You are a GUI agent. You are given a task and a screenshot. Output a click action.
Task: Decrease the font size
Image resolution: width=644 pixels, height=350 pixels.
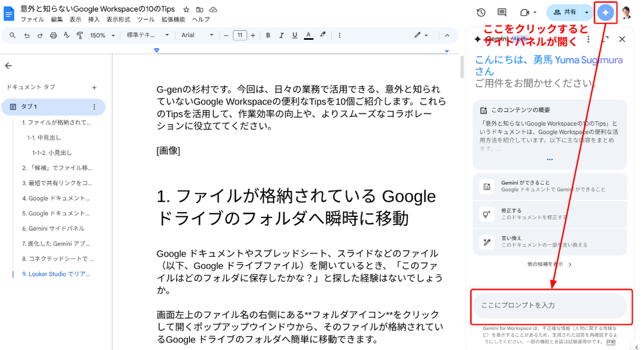(x=226, y=35)
